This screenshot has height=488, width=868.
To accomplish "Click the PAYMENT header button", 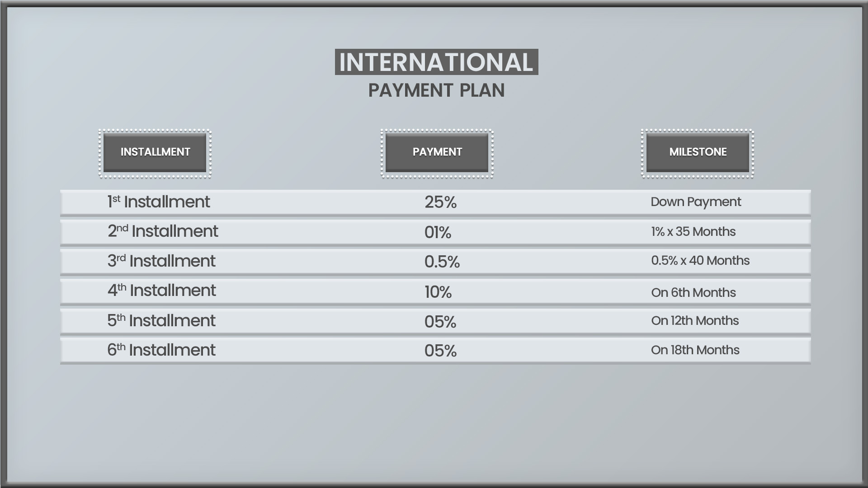I will [x=437, y=153].
